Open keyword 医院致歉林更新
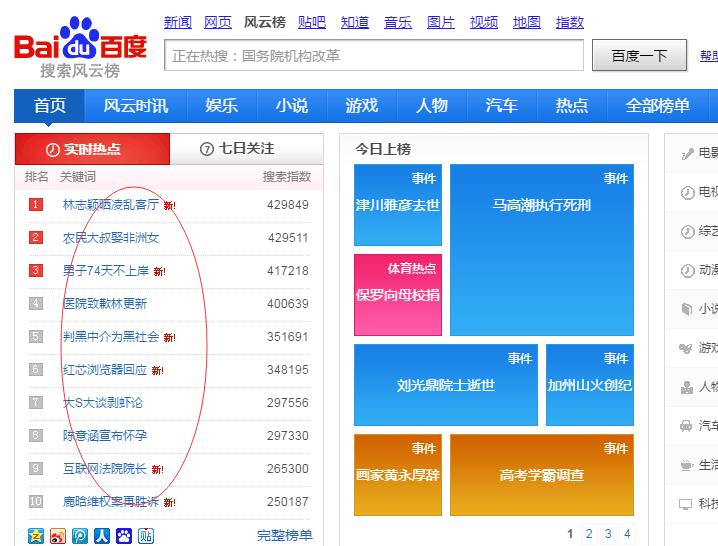718x546 pixels. tap(105, 304)
